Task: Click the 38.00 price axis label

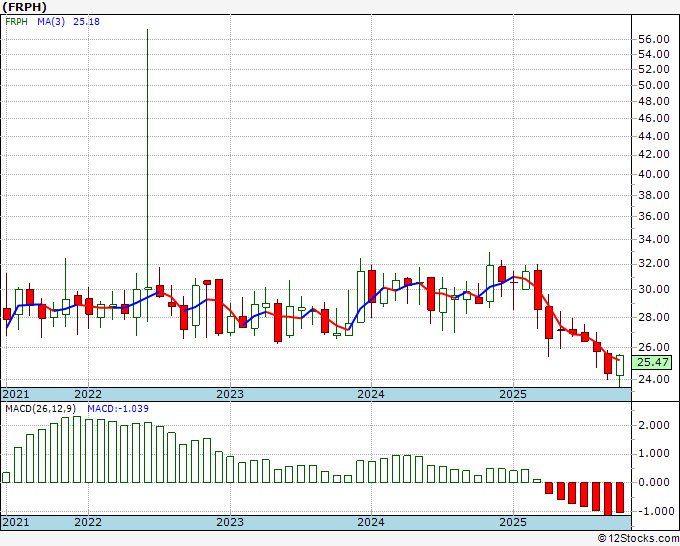Action: (x=654, y=195)
